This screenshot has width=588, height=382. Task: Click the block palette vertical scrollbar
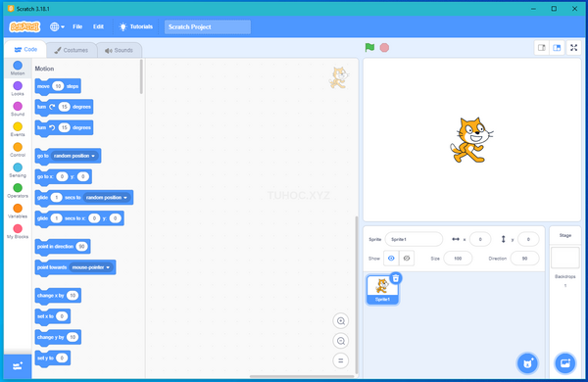point(141,76)
